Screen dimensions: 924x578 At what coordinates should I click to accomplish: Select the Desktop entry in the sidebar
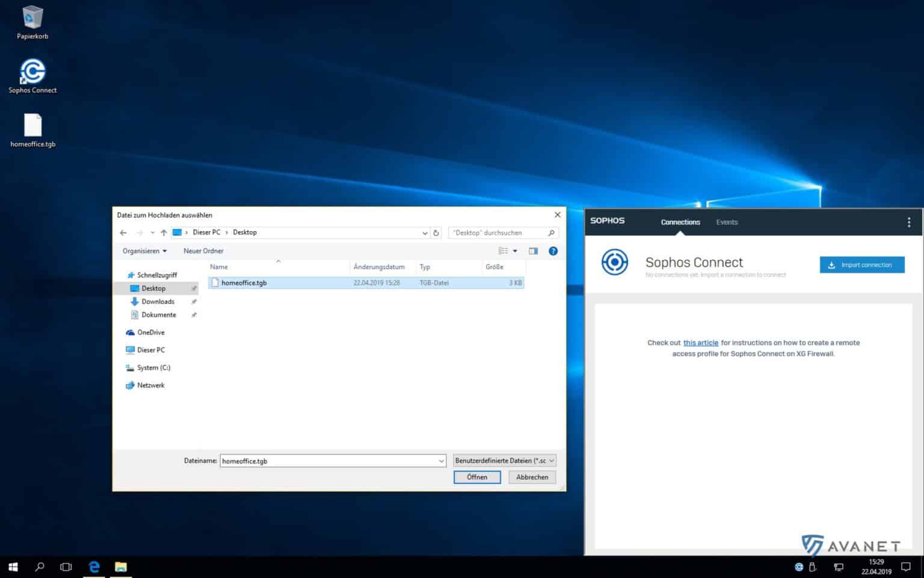(153, 288)
